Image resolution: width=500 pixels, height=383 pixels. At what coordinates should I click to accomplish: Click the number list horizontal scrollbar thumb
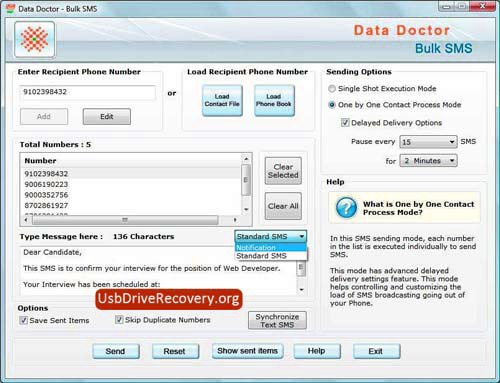point(125,220)
